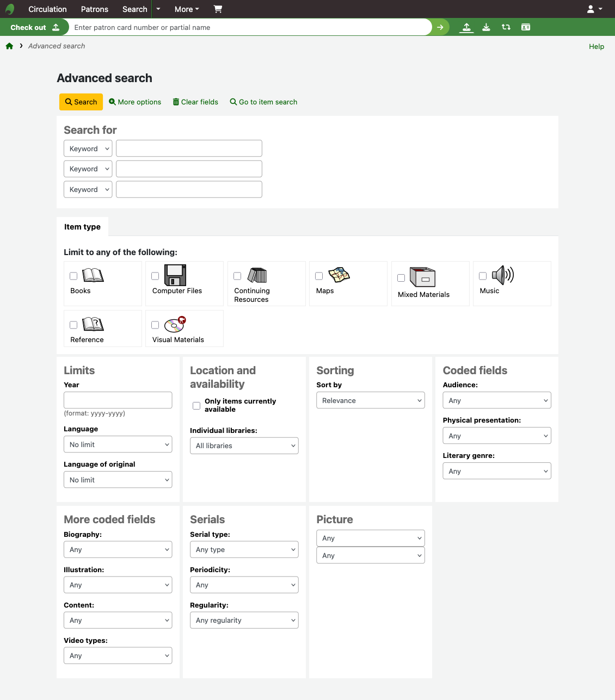The image size is (615, 700).
Task: Click the Clear fields link
Action: [x=195, y=102]
